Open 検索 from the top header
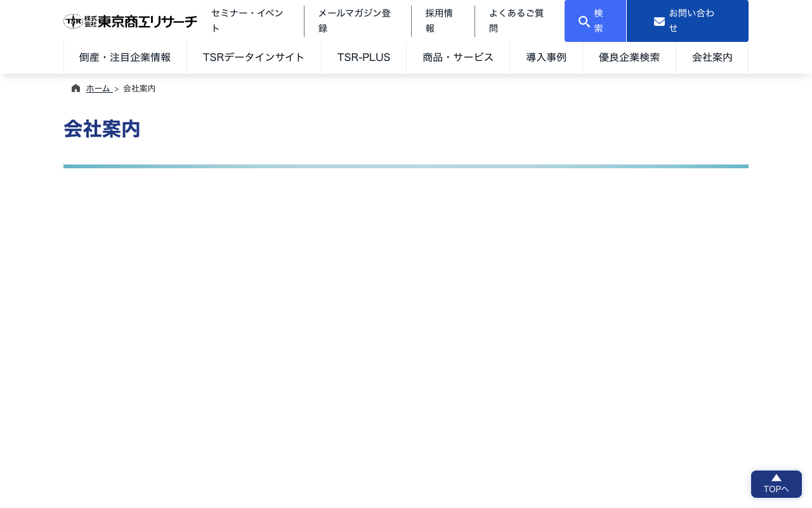The height and width of the screenshot is (508, 812). click(595, 21)
